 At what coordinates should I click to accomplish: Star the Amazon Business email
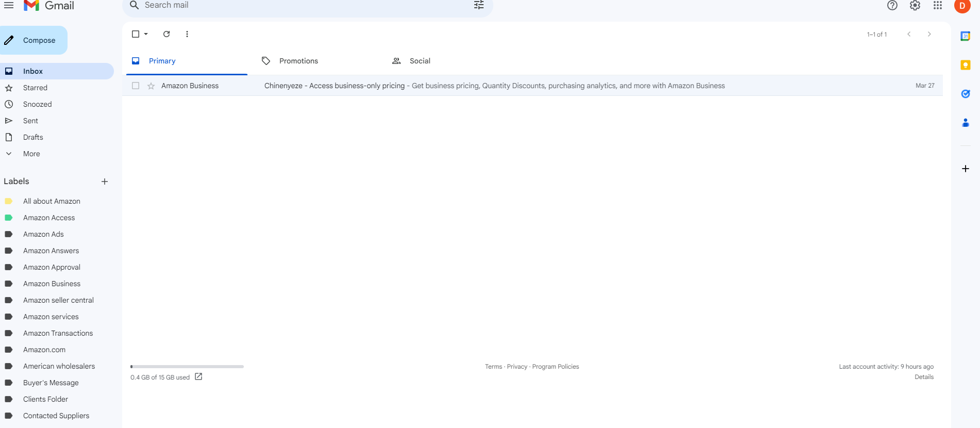[151, 86]
